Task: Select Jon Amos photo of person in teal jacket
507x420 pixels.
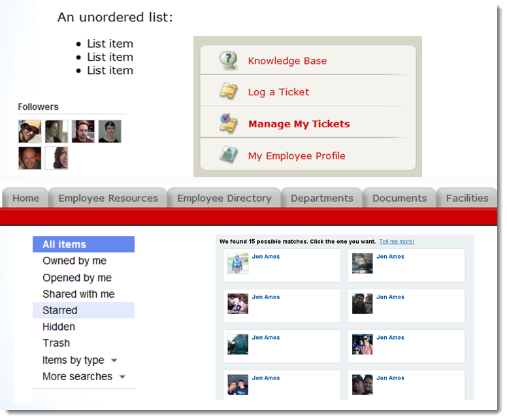Action: pos(238,263)
